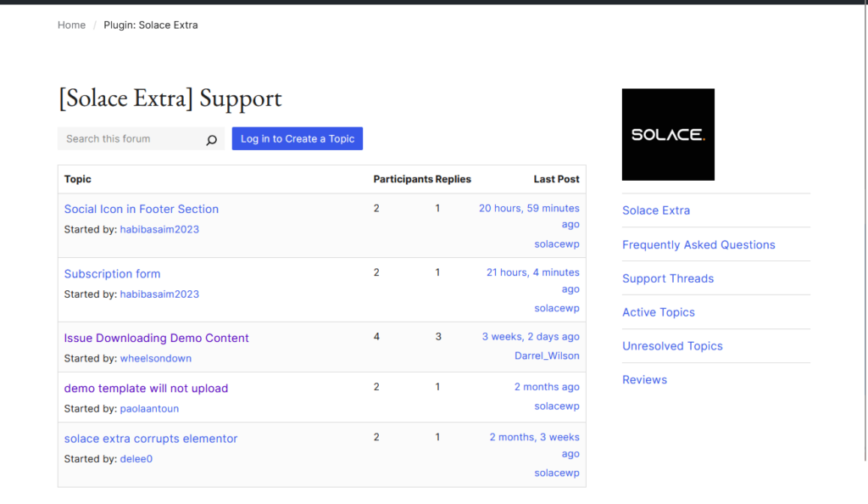Click solacewp in Subscription form row
Image resolution: width=868 pixels, height=504 pixels.
[557, 309]
